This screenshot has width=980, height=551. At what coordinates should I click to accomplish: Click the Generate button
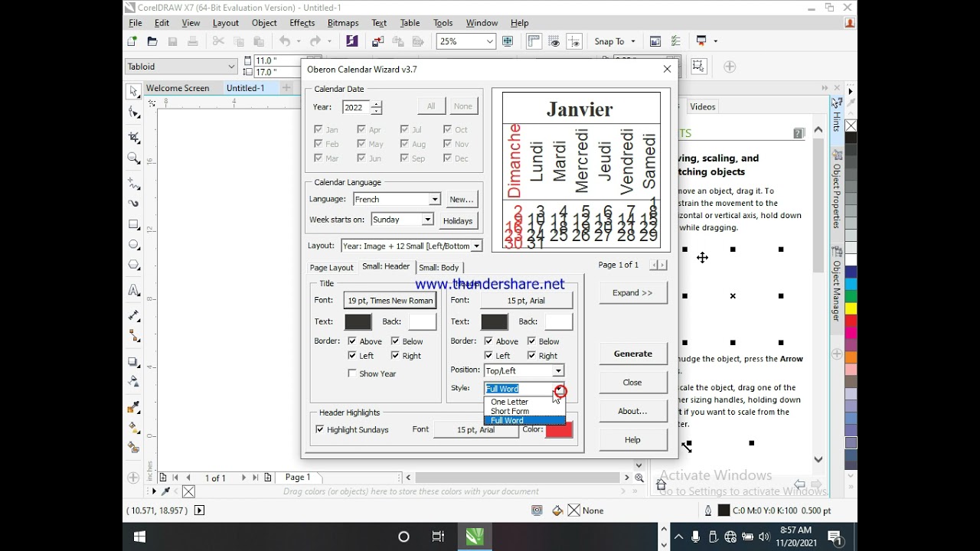(x=633, y=354)
